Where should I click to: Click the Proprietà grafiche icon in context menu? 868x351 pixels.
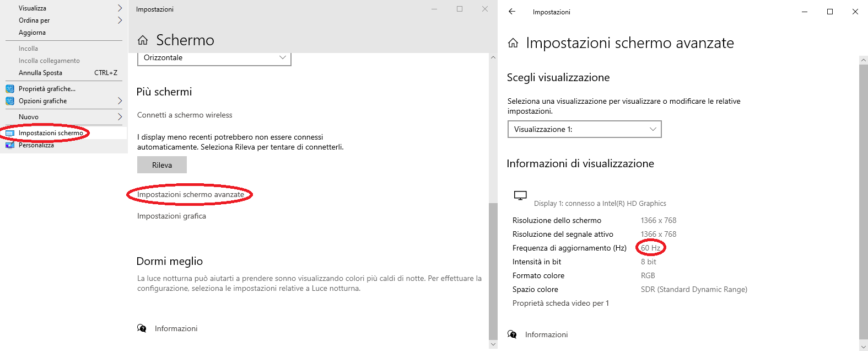click(x=10, y=89)
